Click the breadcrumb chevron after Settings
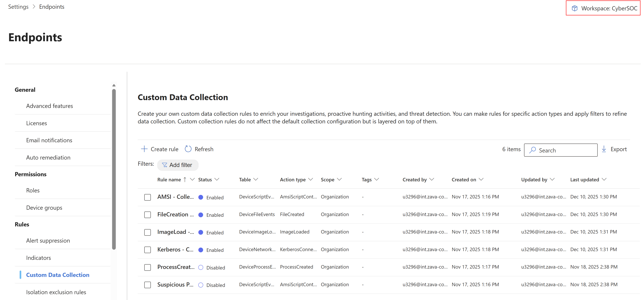 [34, 7]
